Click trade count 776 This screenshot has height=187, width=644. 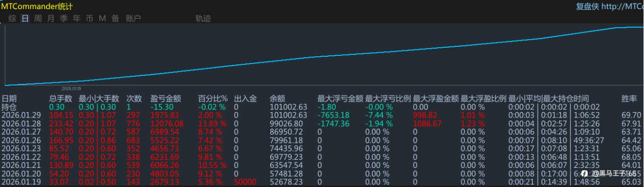[x=132, y=124]
